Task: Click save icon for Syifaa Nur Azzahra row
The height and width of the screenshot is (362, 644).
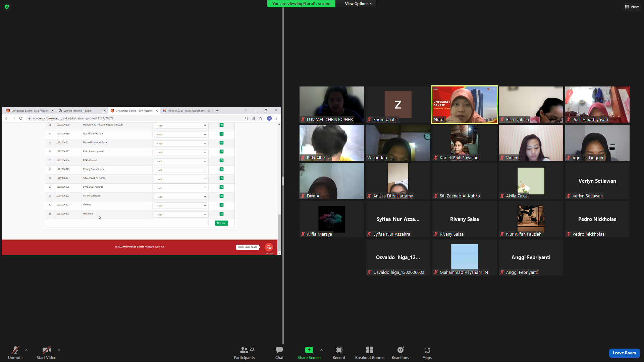Action: pos(221,187)
